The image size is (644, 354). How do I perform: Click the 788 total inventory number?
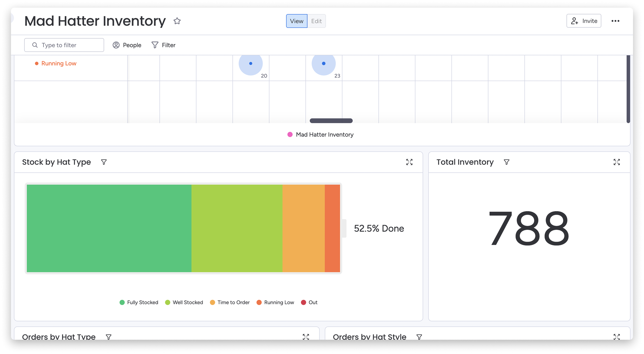pos(529,228)
